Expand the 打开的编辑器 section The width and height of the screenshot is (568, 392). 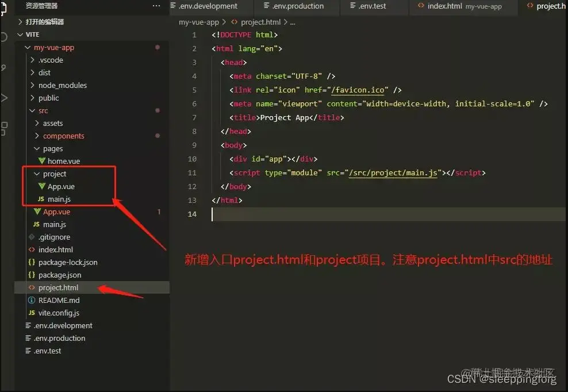pos(20,22)
